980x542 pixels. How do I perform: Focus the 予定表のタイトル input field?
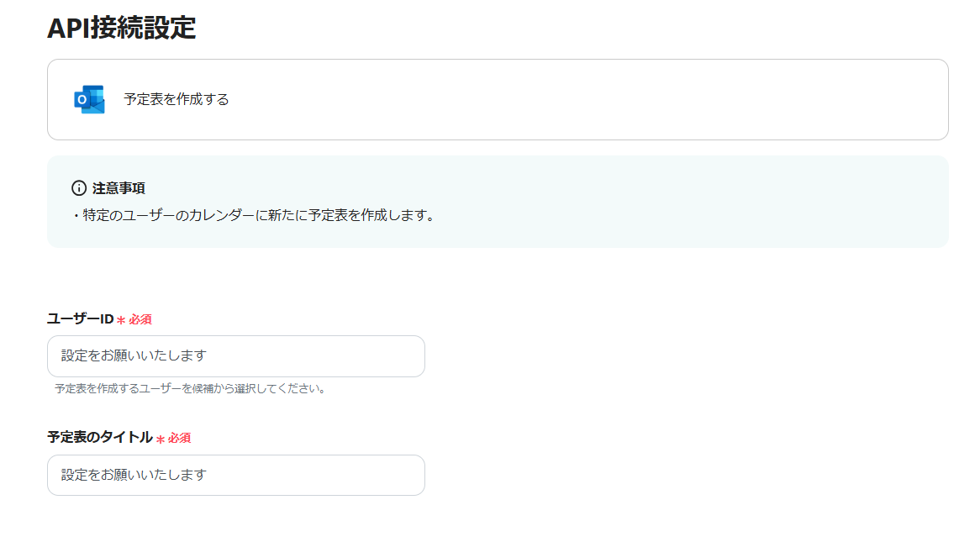[236, 475]
